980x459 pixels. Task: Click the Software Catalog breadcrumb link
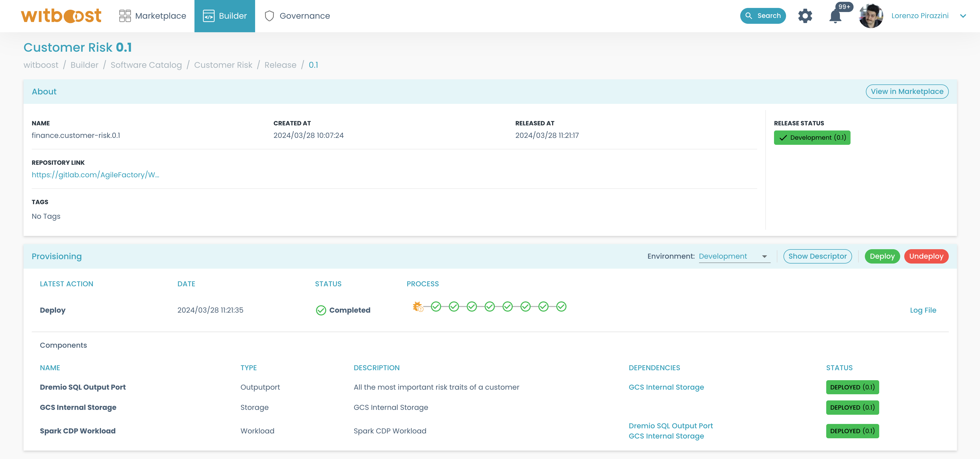pos(146,64)
